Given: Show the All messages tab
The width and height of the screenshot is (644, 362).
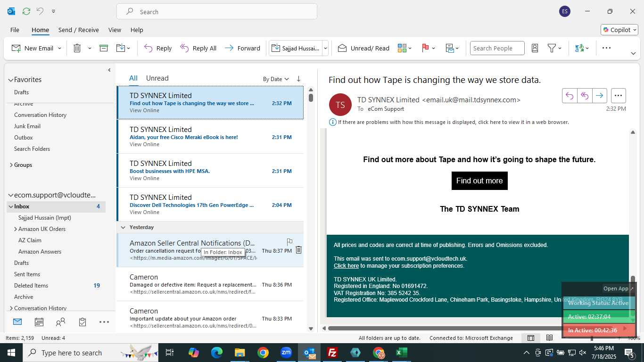Looking at the screenshot, I should coord(133,78).
